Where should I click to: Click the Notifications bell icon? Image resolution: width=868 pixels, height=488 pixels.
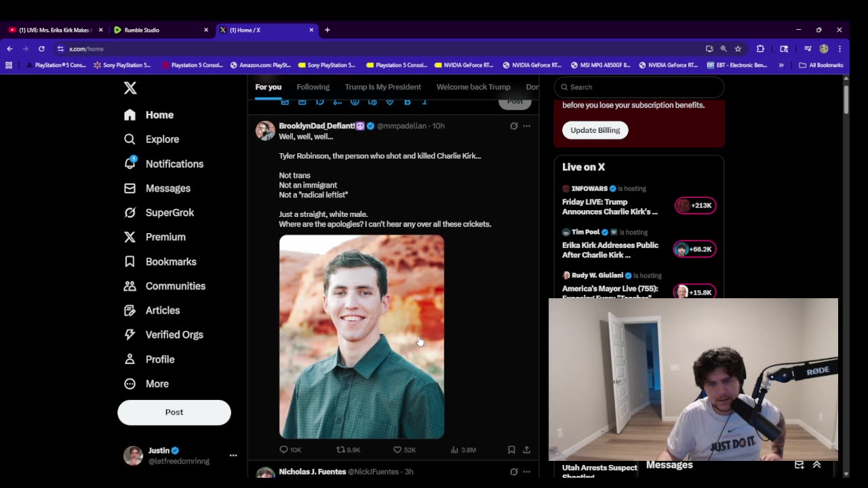130,163
